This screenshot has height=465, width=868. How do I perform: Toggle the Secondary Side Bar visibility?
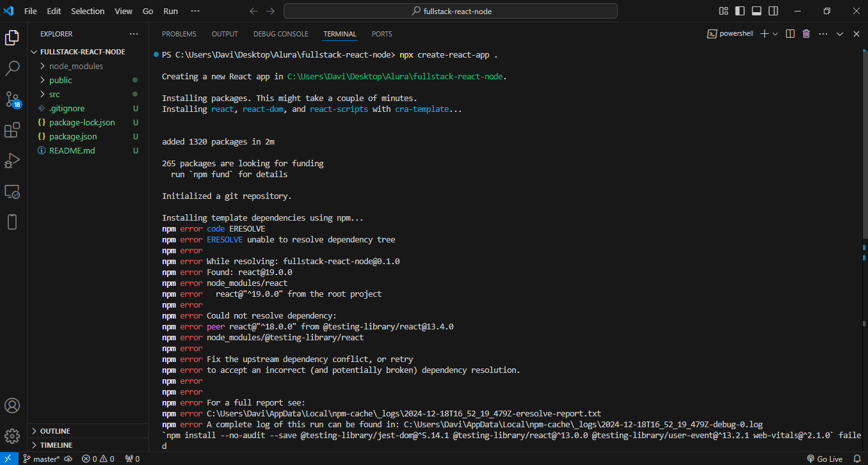773,11
